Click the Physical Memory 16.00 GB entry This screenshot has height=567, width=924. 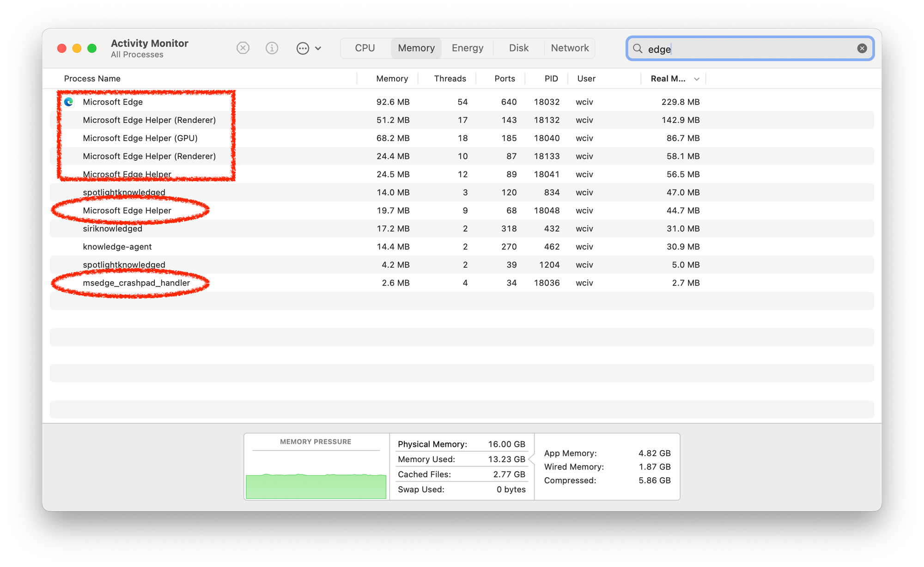[x=462, y=444]
